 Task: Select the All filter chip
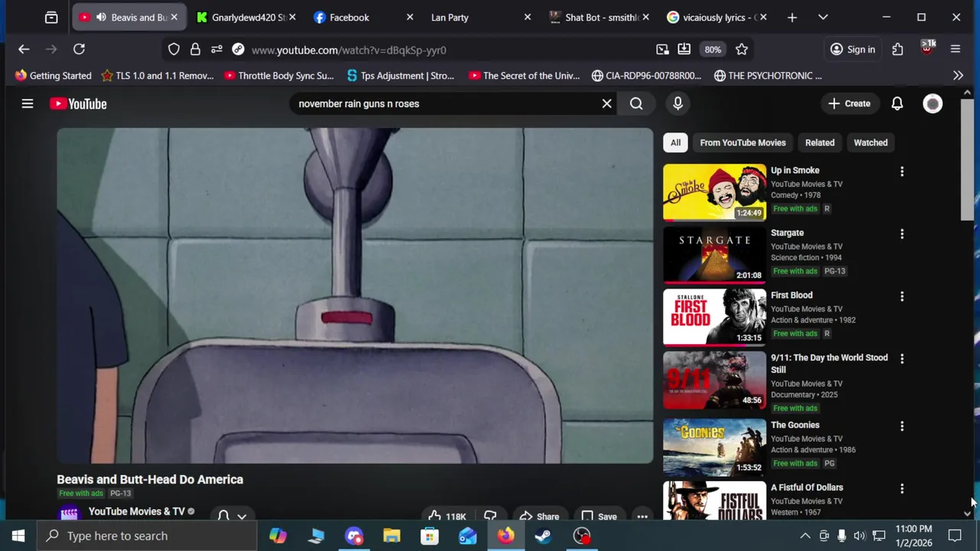(675, 142)
